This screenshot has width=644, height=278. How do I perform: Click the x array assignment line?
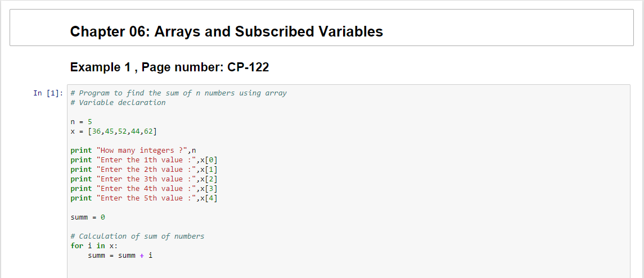114,131
